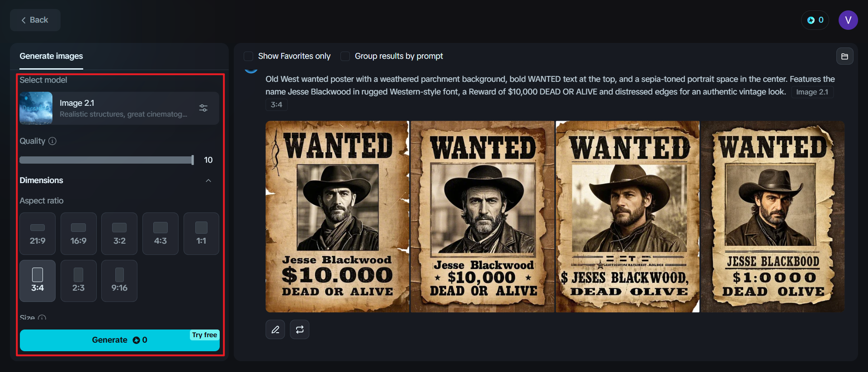This screenshot has width=868, height=372.
Task: Click the Size info icon
Action: pos(42,319)
